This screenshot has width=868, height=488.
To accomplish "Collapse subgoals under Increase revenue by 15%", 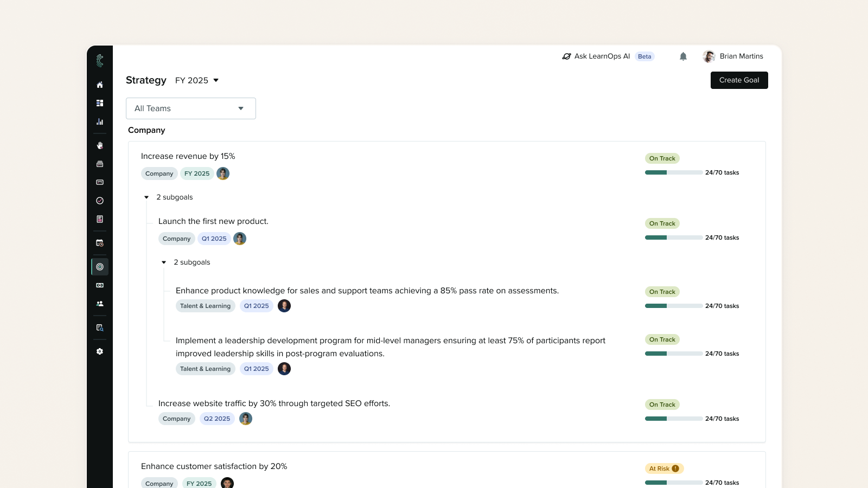I will tap(146, 197).
